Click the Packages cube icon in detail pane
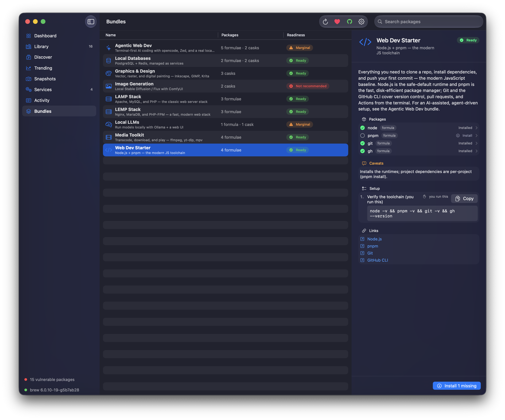The width and height of the screenshot is (505, 420). [x=364, y=119]
